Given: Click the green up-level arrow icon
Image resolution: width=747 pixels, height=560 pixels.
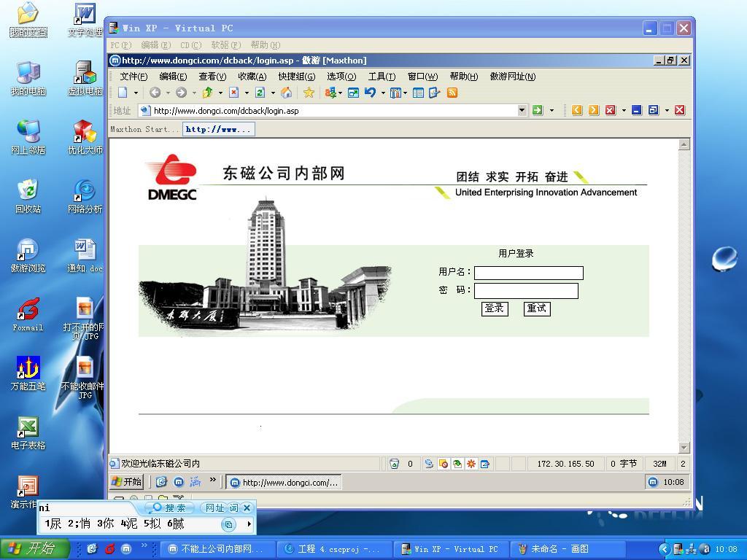Looking at the screenshot, I should pos(208,93).
